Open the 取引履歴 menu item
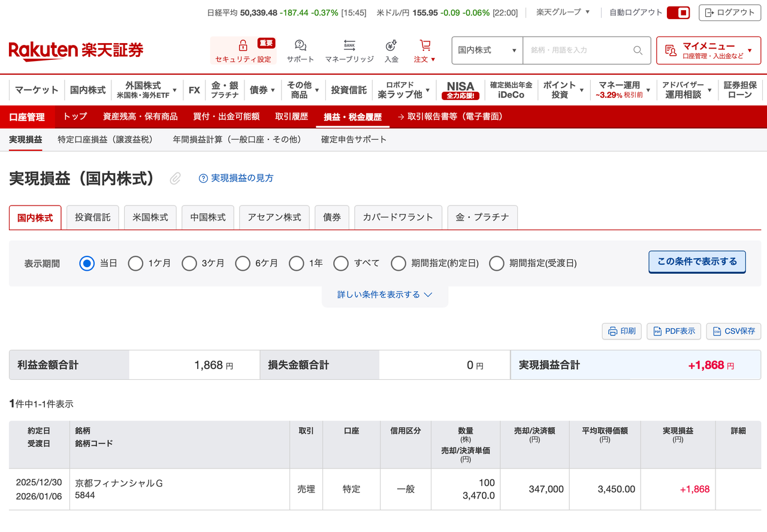The image size is (767, 532). [x=291, y=117]
